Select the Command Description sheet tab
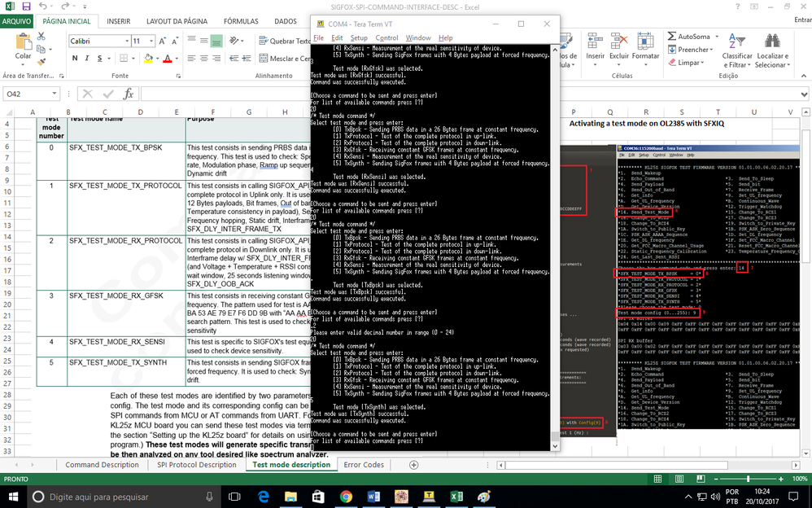The image size is (812, 508). click(x=102, y=465)
